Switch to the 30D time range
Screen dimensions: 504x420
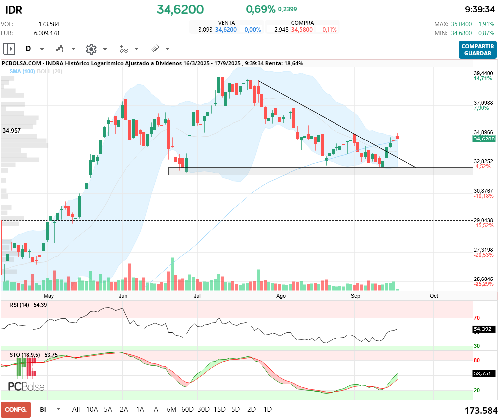[x=203, y=409]
